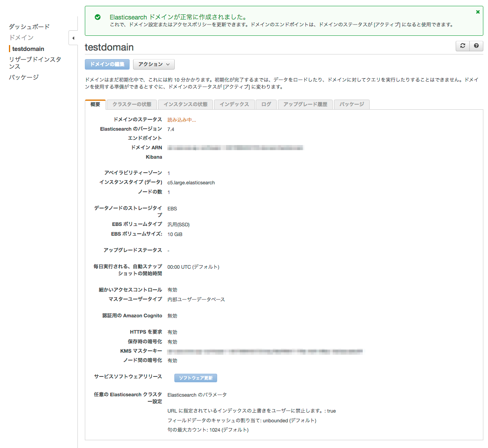Expand the アクション dropdown menu

click(154, 64)
